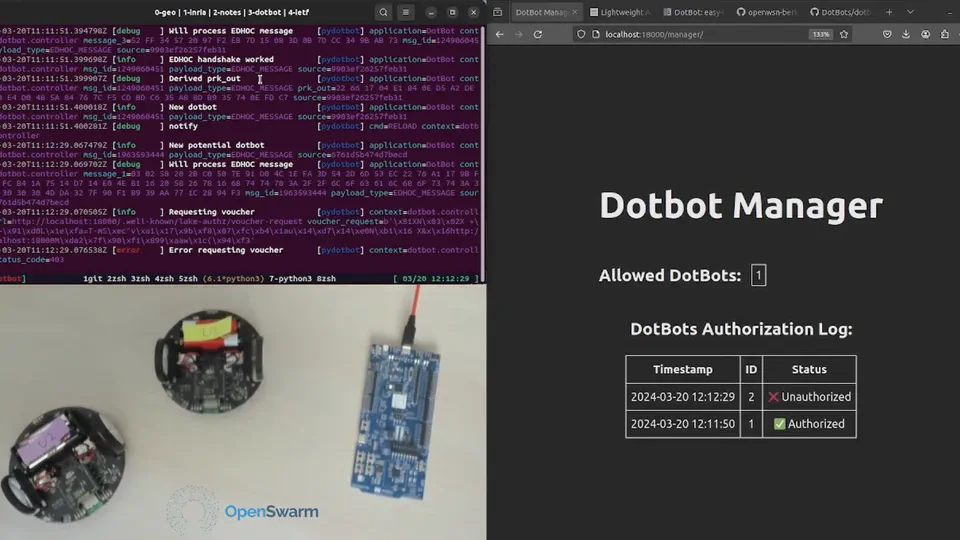The image size is (960, 540).
Task: Bookmark this page with the star
Action: [844, 34]
